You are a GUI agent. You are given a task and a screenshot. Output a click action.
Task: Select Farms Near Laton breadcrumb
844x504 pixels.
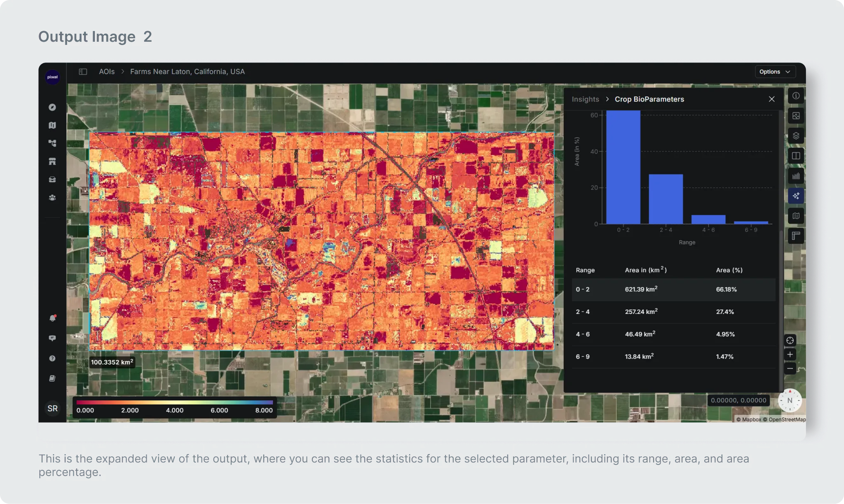(x=188, y=72)
